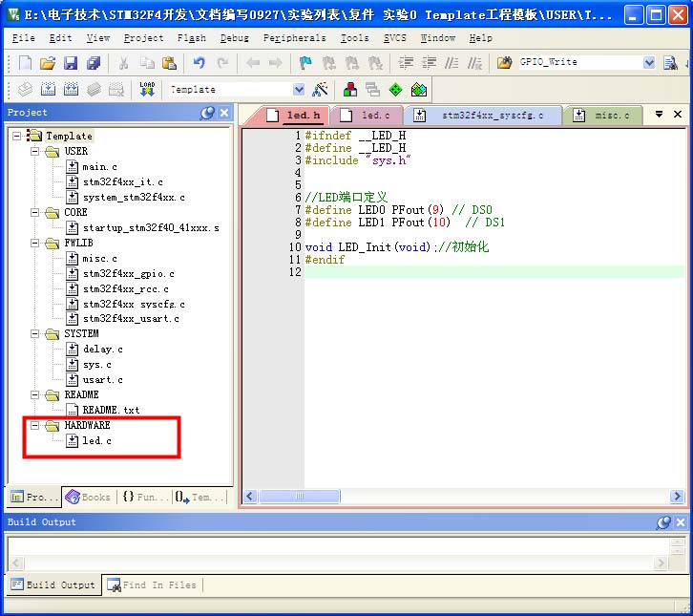
Task: Select led.c under HARDWARE group
Action: click(x=89, y=440)
